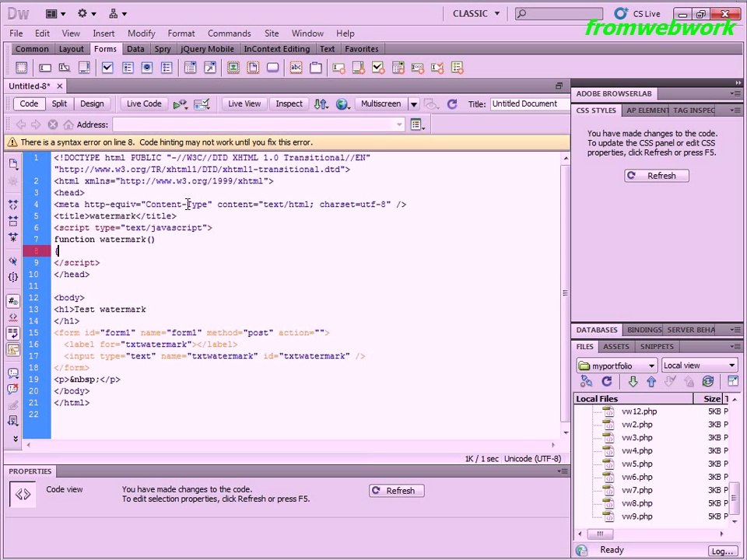747x560 pixels.
Task: Toggle Live Code mode
Action: (x=144, y=103)
